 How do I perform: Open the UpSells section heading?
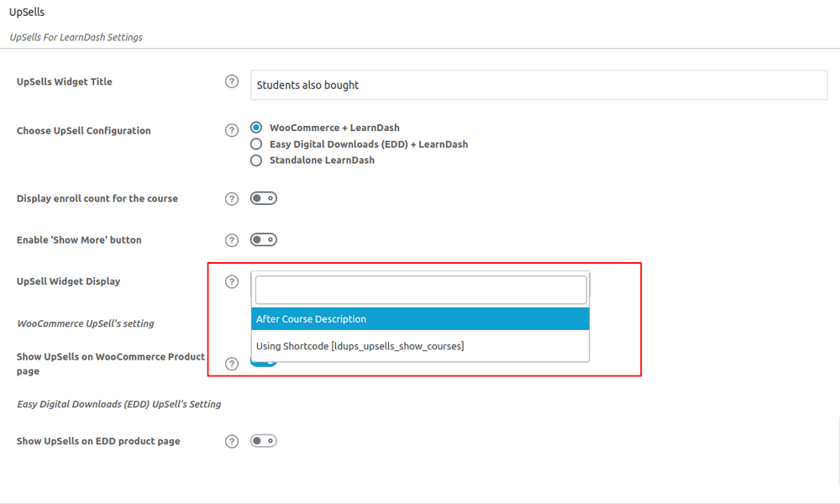pos(27,13)
